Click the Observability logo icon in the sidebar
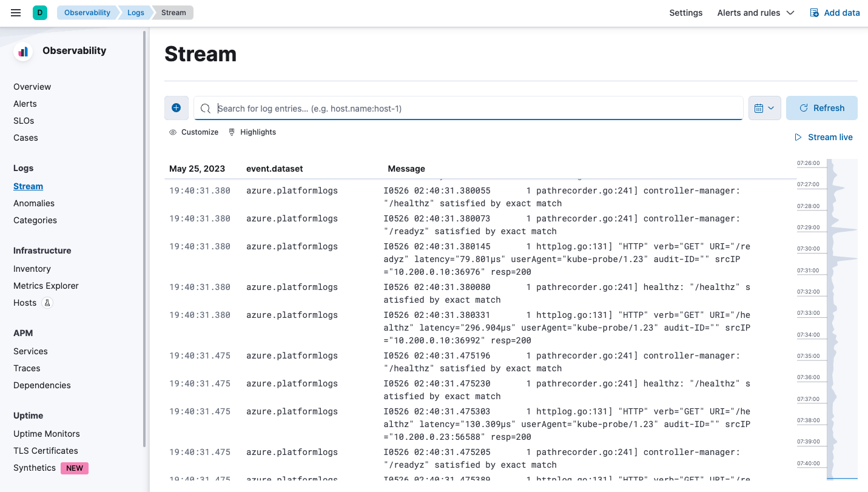Viewport: 868px width, 492px height. pyautogui.click(x=22, y=51)
